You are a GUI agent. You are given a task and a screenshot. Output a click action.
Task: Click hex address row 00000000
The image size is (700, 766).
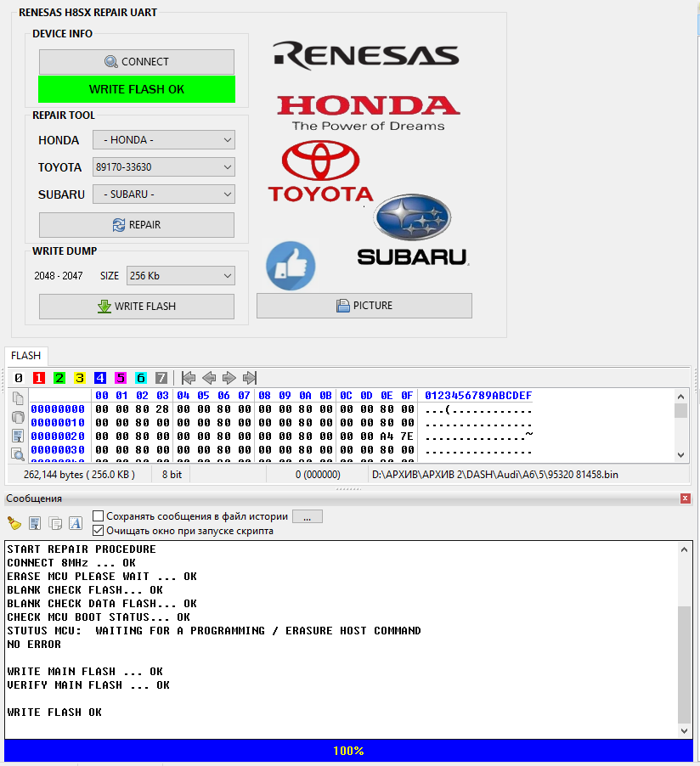(58, 408)
